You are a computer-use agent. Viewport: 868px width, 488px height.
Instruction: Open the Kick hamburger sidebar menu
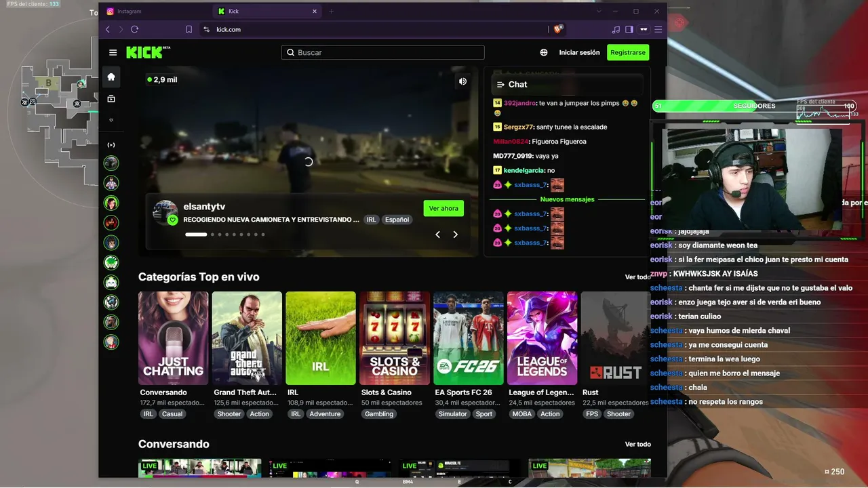[113, 52]
